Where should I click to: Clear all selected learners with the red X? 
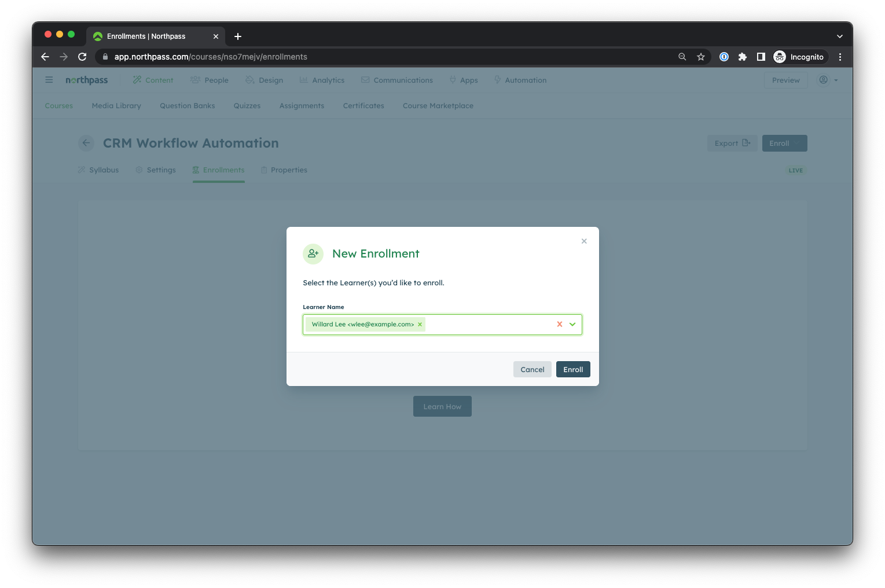click(x=559, y=324)
